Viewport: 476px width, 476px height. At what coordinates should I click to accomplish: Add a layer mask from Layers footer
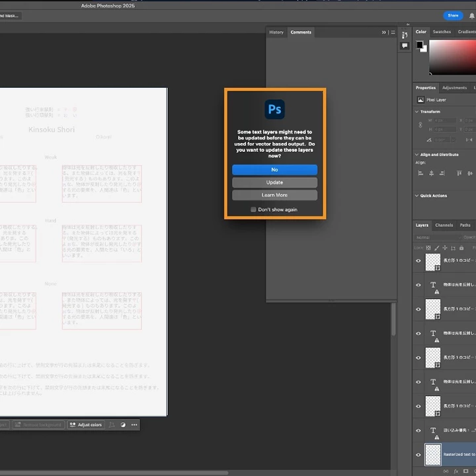(466, 471)
